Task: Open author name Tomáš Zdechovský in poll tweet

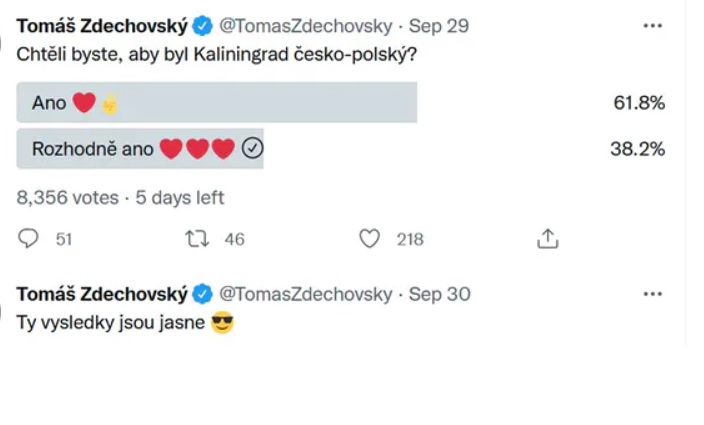Action: (102, 26)
